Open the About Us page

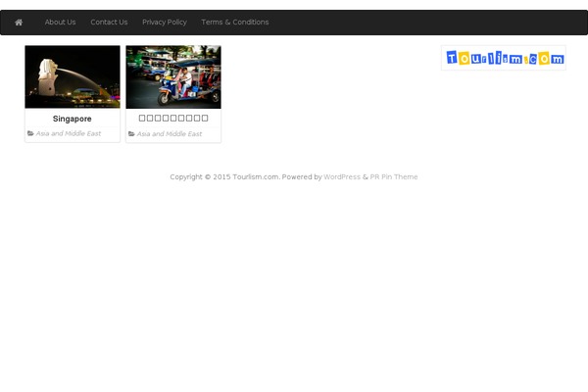pyautogui.click(x=60, y=23)
